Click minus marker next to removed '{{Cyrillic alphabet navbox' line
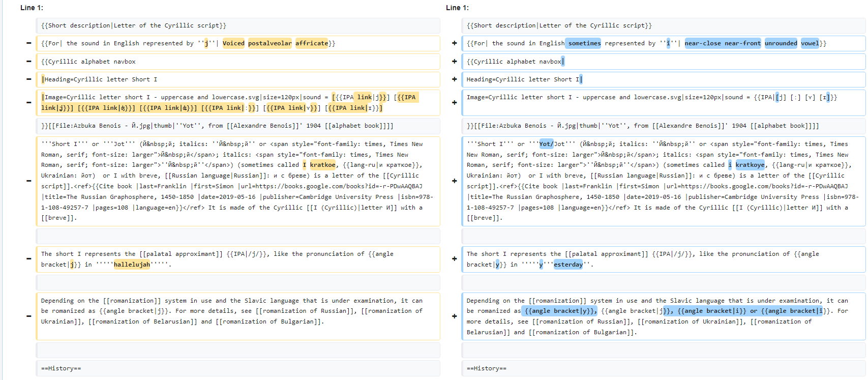Image resolution: width=868 pixels, height=380 pixels. pos(28,61)
